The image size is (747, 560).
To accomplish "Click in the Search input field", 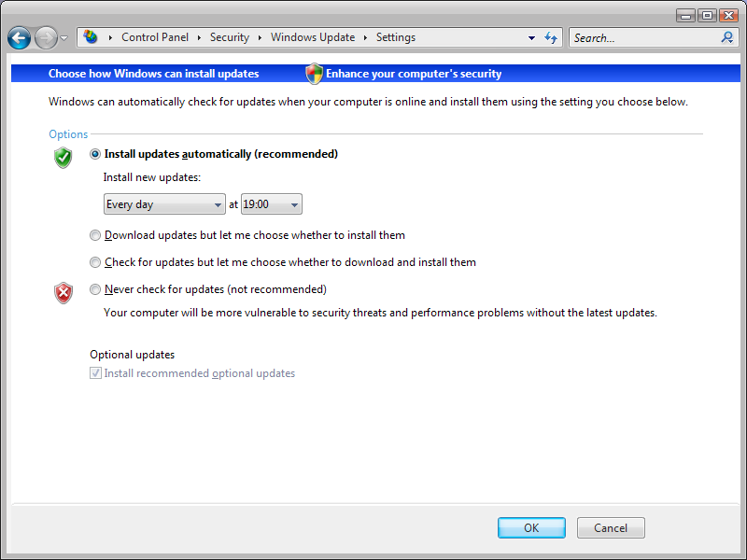I will (x=645, y=37).
